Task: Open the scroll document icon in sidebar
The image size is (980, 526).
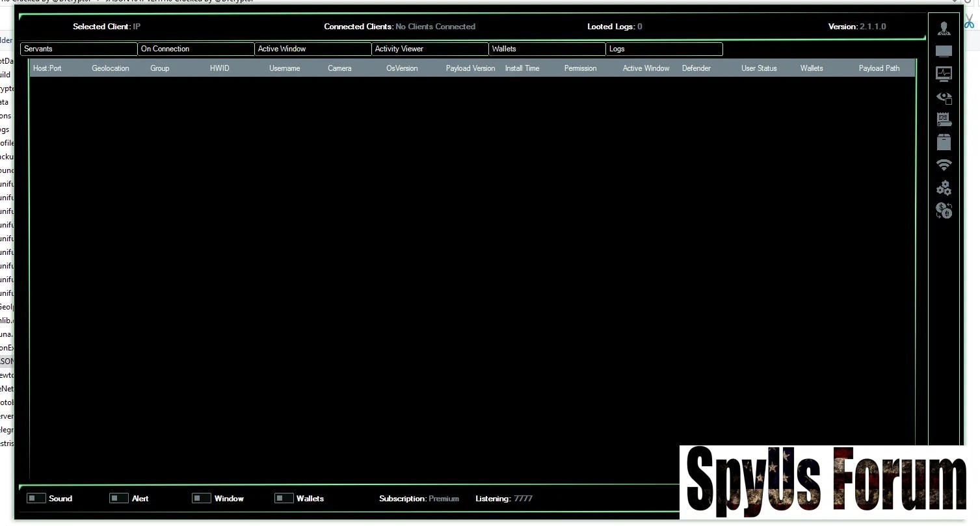Action: [944, 120]
